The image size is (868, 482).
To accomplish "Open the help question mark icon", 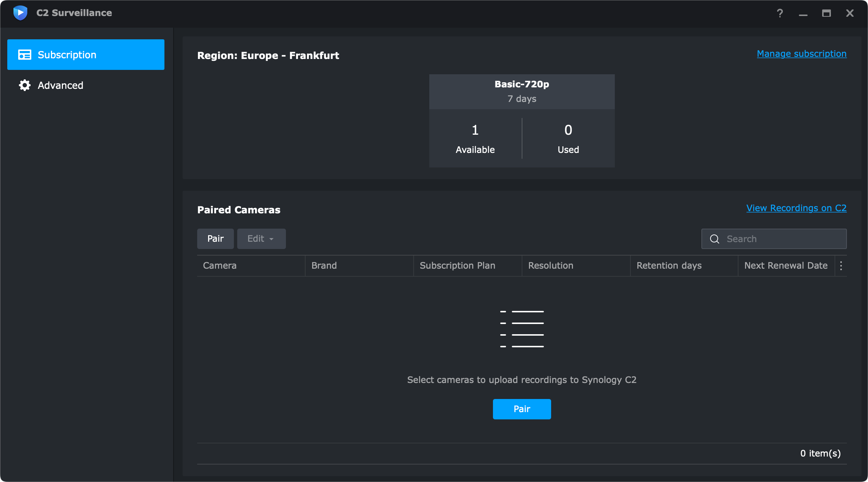I will (x=780, y=13).
